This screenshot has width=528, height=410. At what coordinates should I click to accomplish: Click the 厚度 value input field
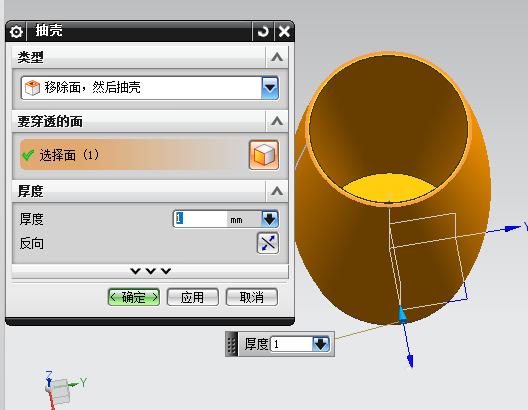point(201,219)
